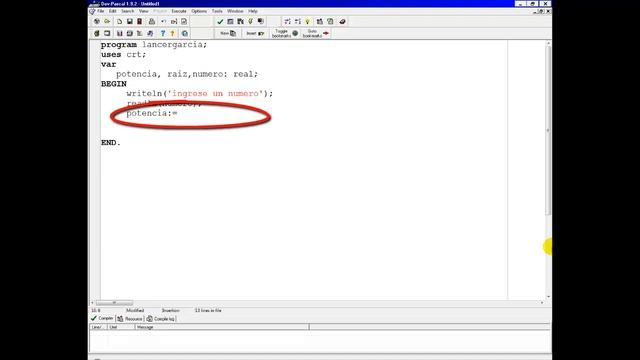The image size is (640, 360).
Task: Click the editor vertical scrollbar up arrow
Action: click(548, 43)
